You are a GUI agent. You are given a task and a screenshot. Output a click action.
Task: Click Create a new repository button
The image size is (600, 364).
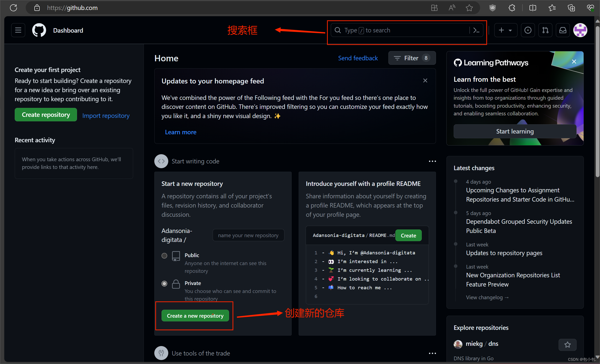195,316
